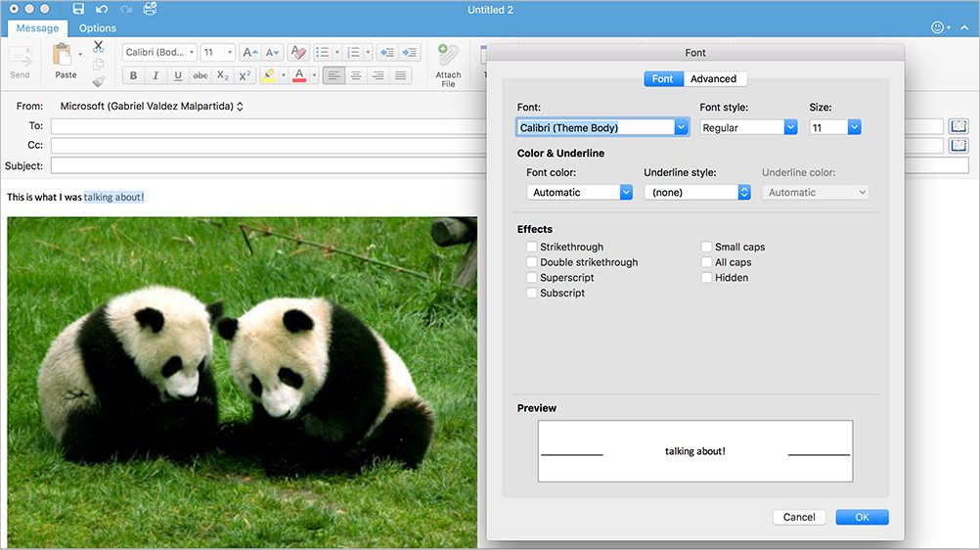
Task: Click the Clear Formatting eraser icon
Action: coord(298,53)
